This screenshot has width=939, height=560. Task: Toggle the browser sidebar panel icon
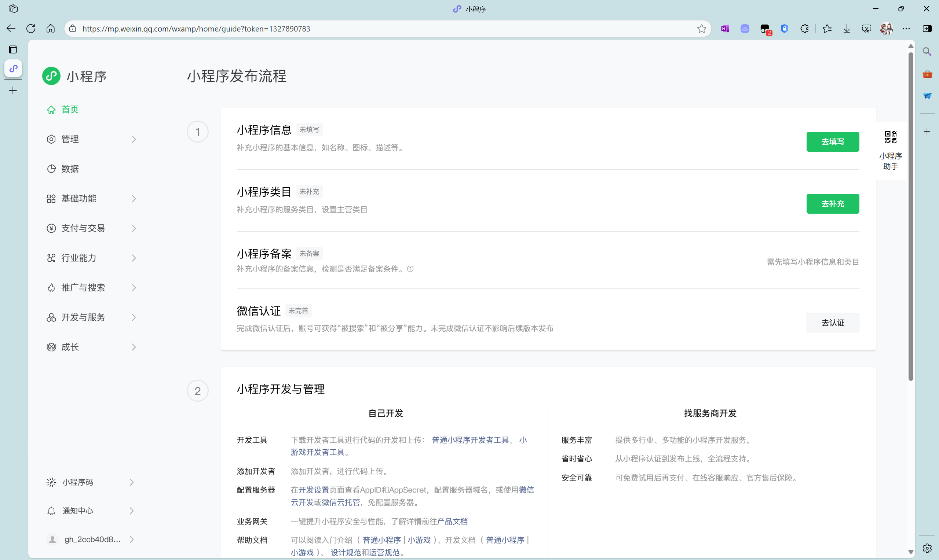(927, 29)
